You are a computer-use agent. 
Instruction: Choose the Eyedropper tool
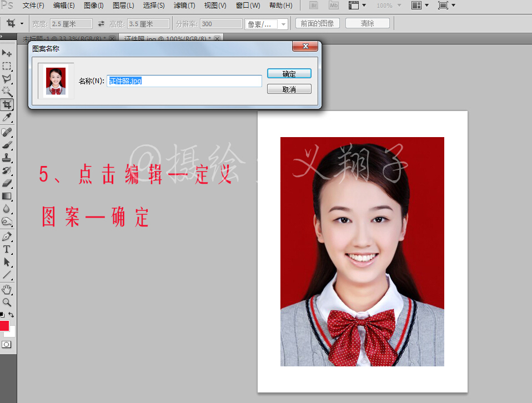coord(7,117)
